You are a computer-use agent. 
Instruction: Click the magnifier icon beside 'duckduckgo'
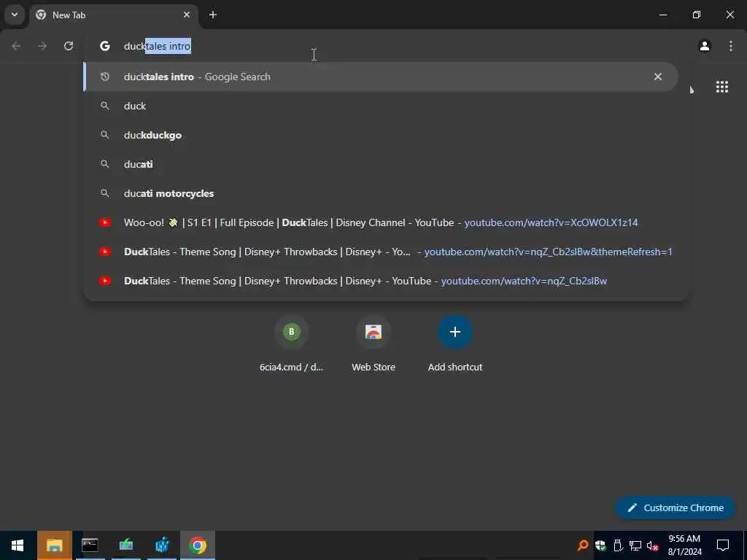pos(105,135)
